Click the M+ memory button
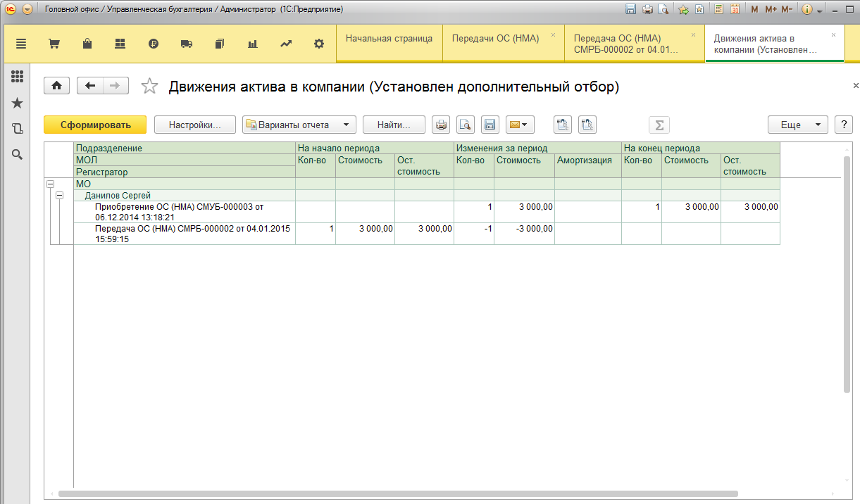The height and width of the screenshot is (504, 860). [771, 9]
